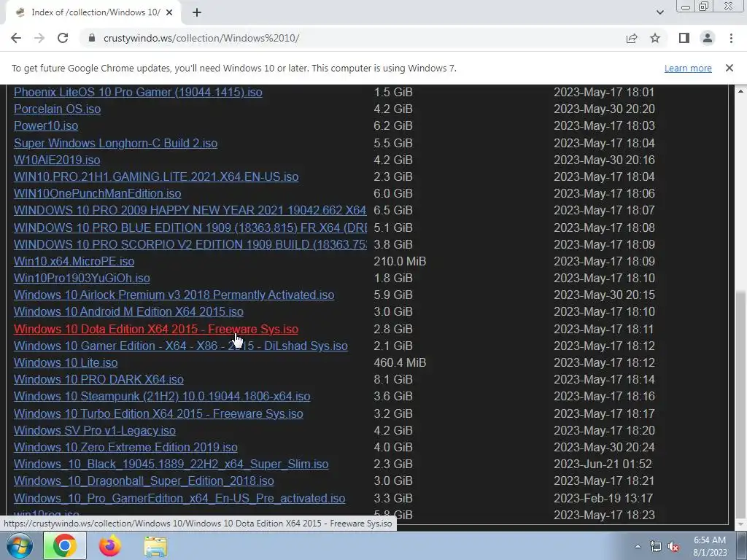Select the 210.0 MiB size text

400,262
